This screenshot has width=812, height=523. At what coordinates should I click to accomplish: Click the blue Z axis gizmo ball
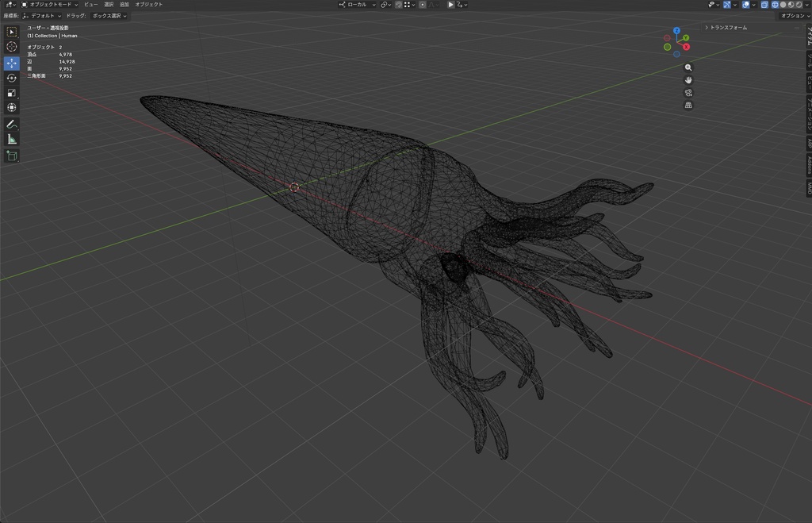[676, 31]
